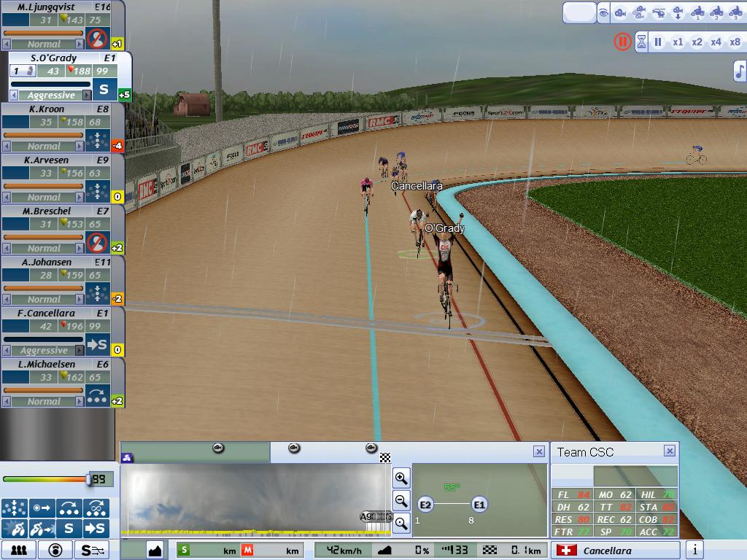This screenshot has width=747, height=560.
Task: Set race speed to x8
Action: (x=735, y=42)
